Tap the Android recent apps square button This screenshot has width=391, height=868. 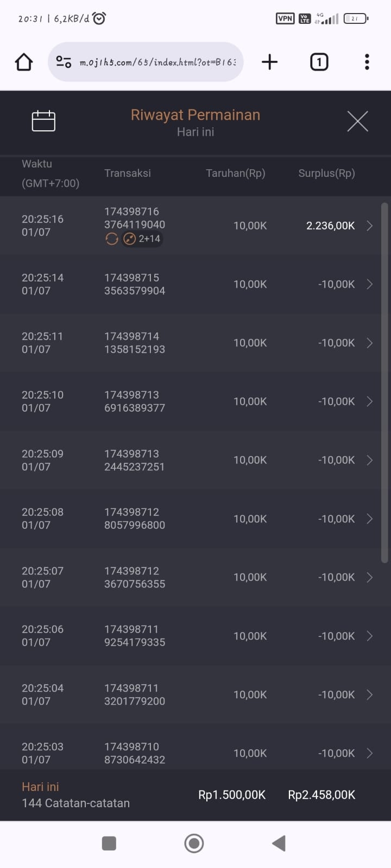click(109, 843)
